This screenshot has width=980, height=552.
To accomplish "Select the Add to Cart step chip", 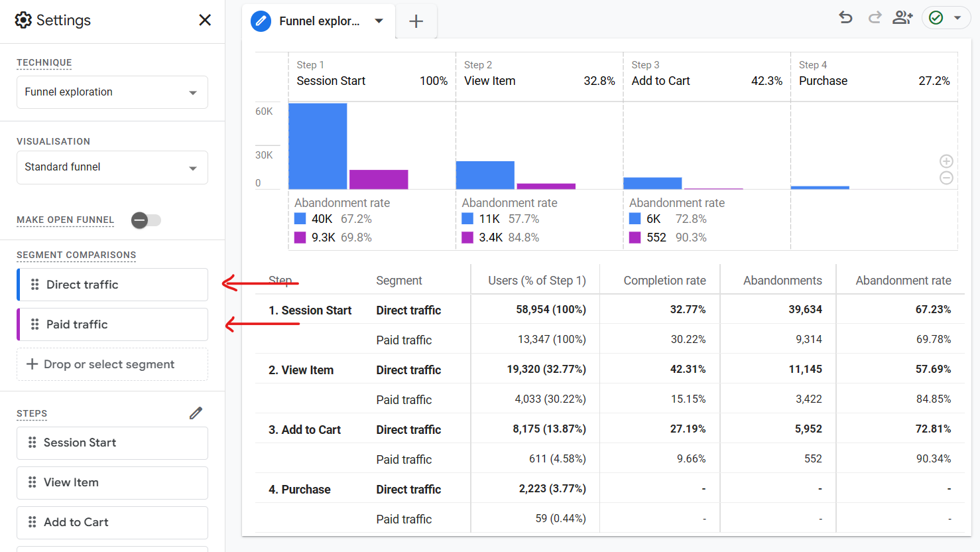I will point(112,523).
